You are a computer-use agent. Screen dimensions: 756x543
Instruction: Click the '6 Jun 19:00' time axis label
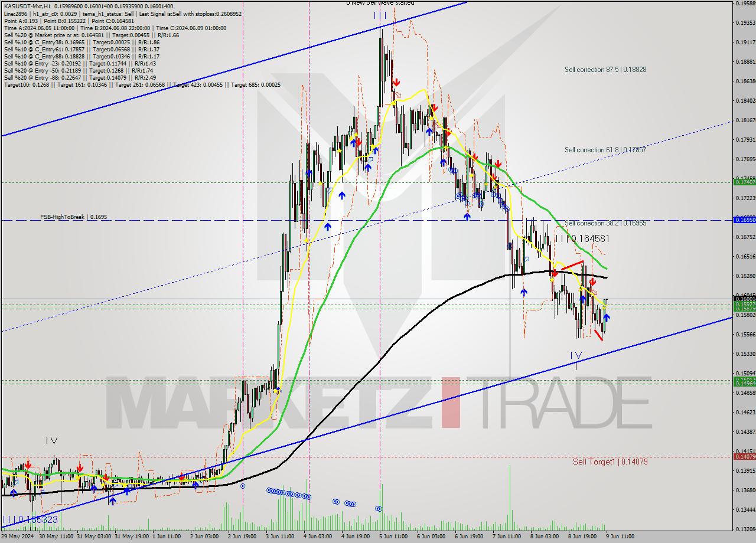click(x=469, y=537)
